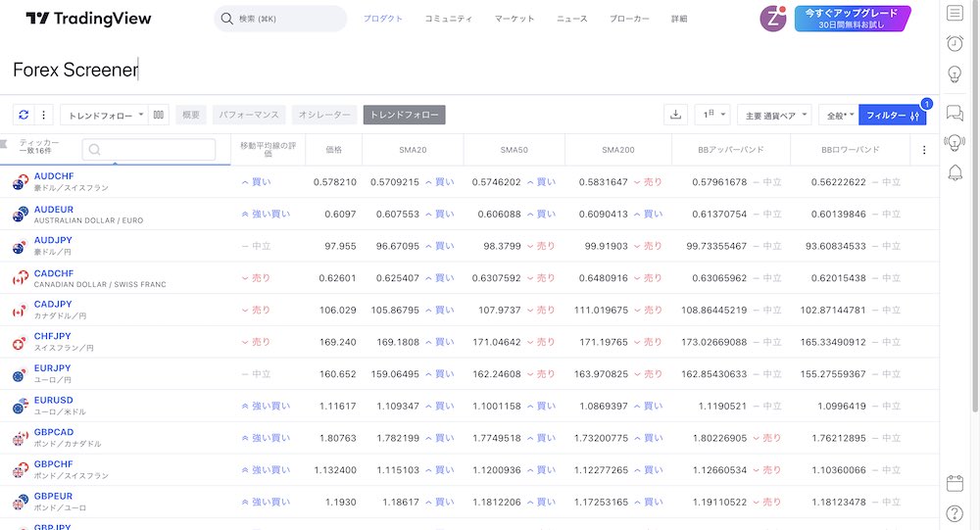Screen dimensions: 980x530
Task: Click the magnifier icon in the top search box
Action: pos(227,19)
